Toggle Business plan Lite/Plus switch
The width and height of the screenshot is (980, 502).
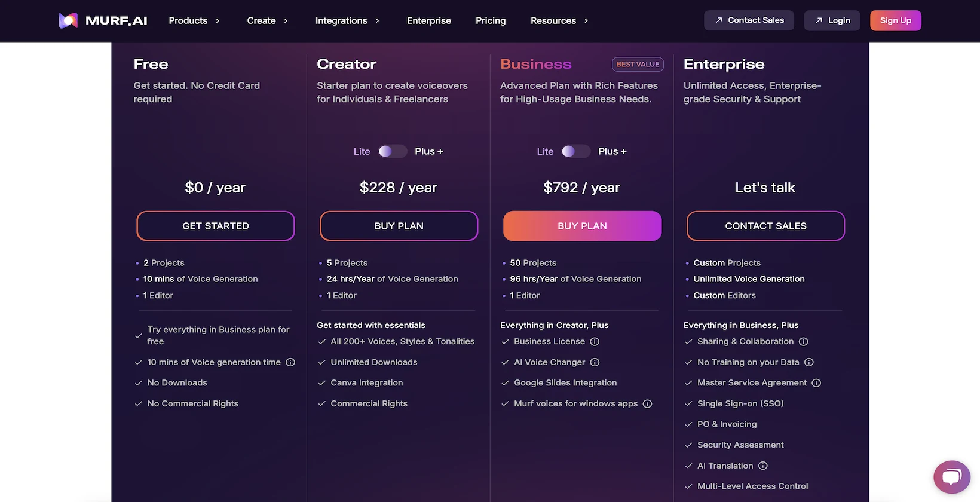pos(576,152)
